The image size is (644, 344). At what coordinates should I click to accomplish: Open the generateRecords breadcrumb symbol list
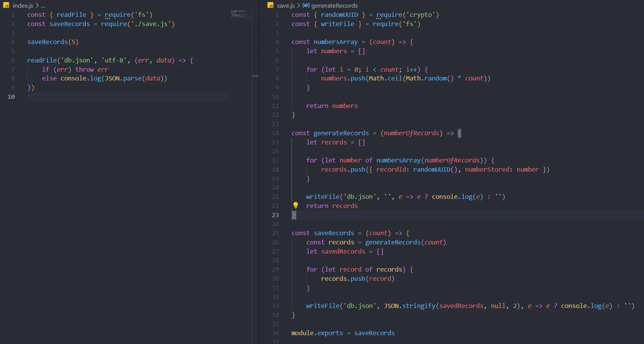pos(334,5)
